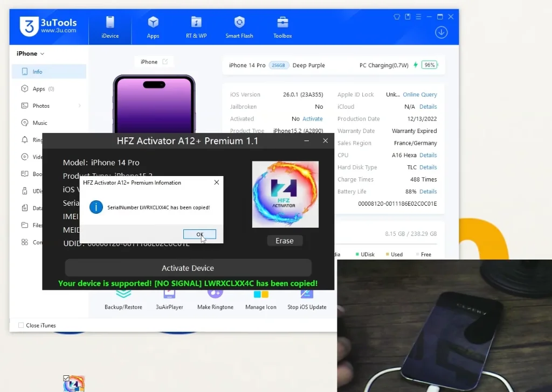Open Apps (0) in the sidebar
The width and height of the screenshot is (552, 392).
[49, 89]
